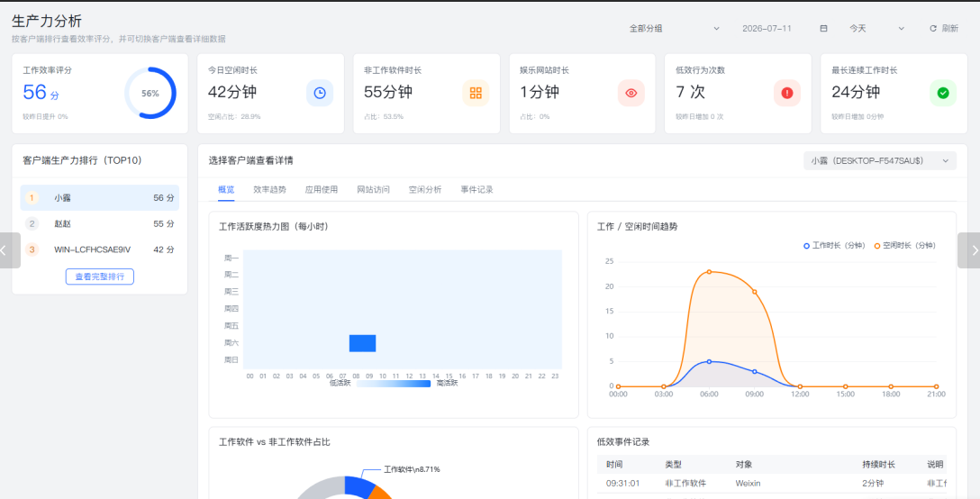Click the orange grid icon on non-work software card

476,93
